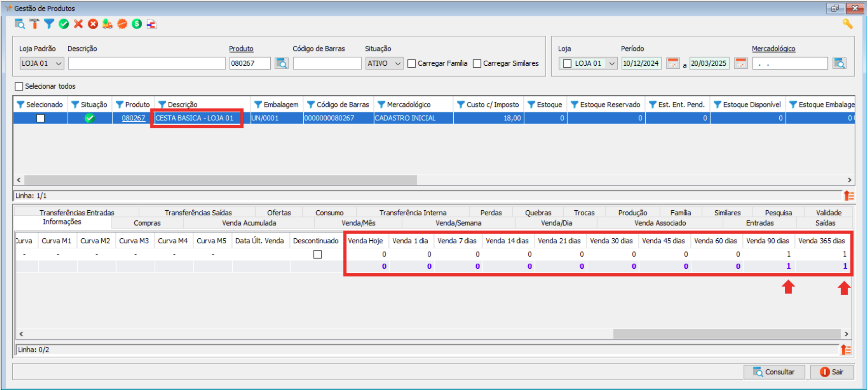
Task: Click the green checkmark toolbar icon
Action: pos(64,24)
